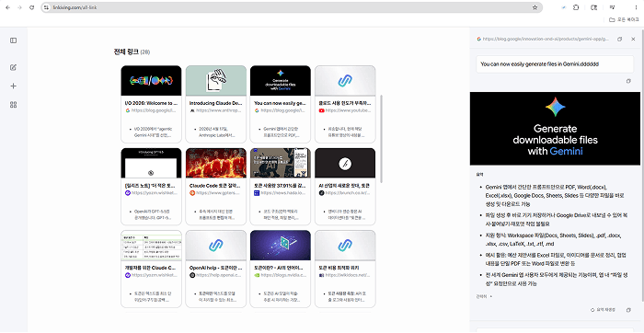Viewport: 644px width, 333px height.
Task: Open the blog.google URL in detail panel
Action: (546, 39)
